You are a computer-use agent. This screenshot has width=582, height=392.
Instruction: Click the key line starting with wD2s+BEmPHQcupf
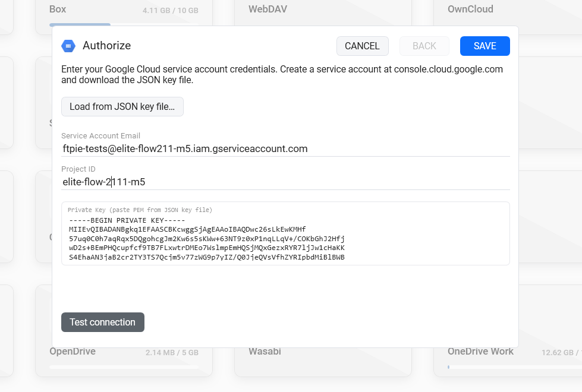[207, 248]
